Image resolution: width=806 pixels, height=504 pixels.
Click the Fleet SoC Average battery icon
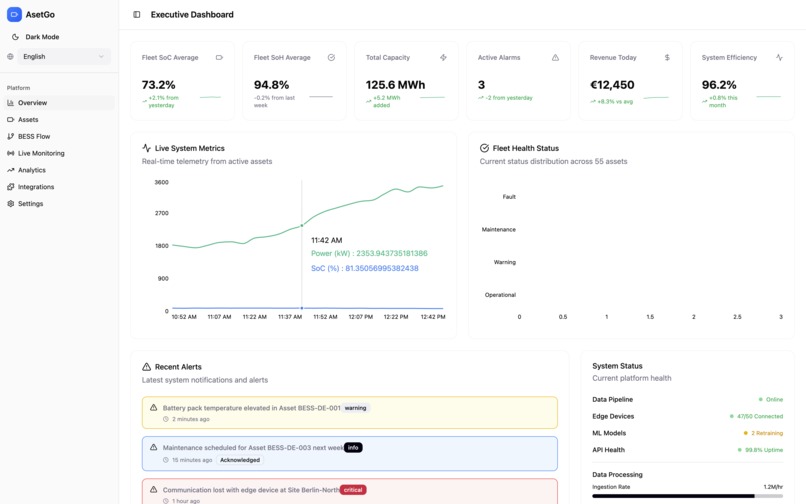219,58
